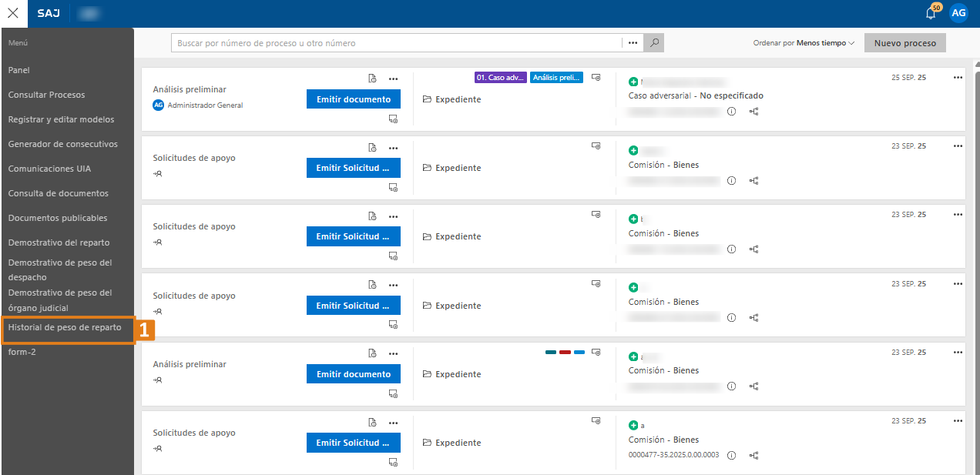Click the magnifier search icon

click(654, 43)
